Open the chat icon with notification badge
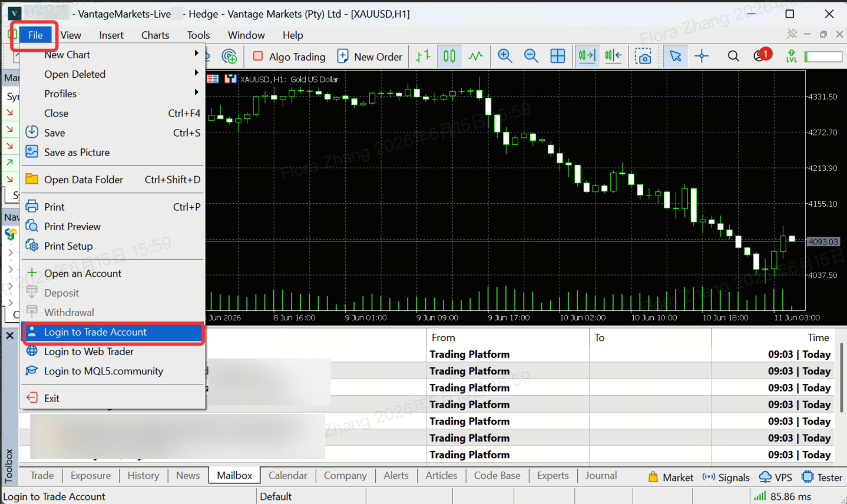 (762, 55)
